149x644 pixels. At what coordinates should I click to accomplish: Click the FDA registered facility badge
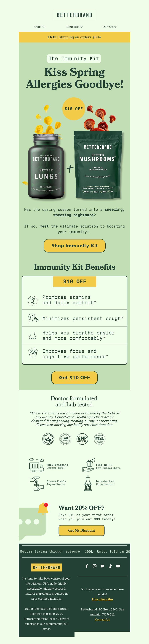(99, 439)
